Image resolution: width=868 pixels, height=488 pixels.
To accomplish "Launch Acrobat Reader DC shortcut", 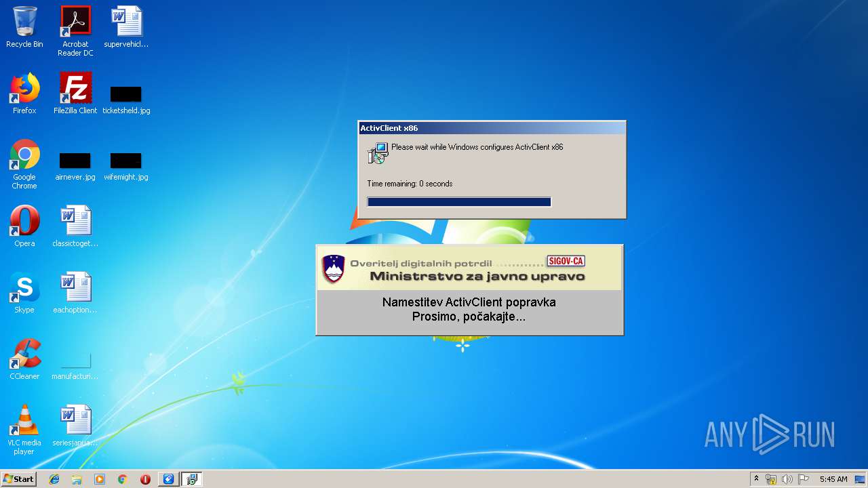I will click(x=75, y=31).
